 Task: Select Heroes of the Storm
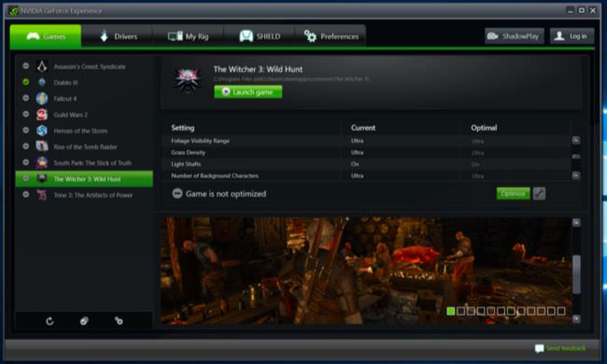click(x=84, y=131)
